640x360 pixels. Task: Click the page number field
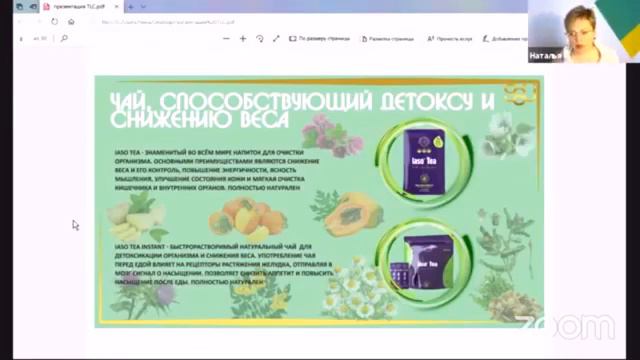pos(21,39)
